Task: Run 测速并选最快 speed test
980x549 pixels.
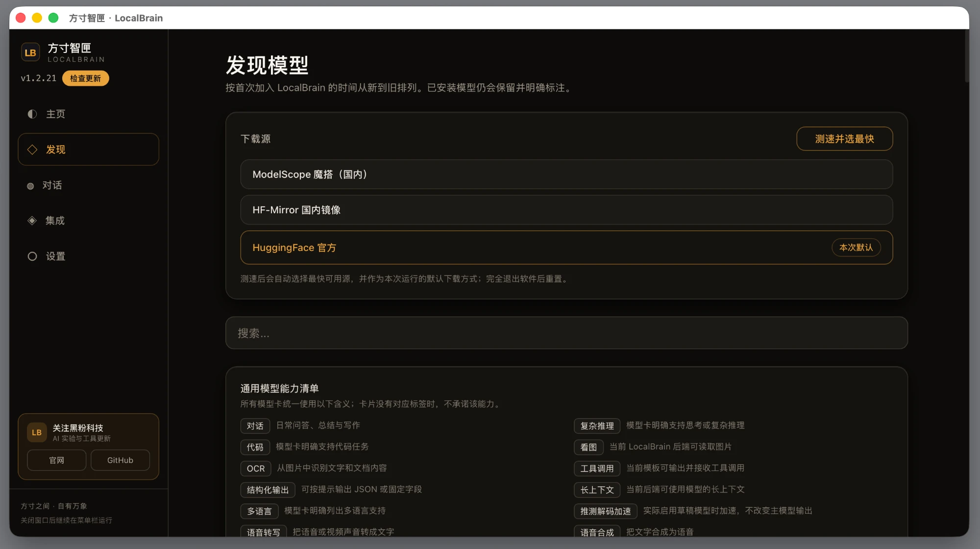Action: [844, 139]
